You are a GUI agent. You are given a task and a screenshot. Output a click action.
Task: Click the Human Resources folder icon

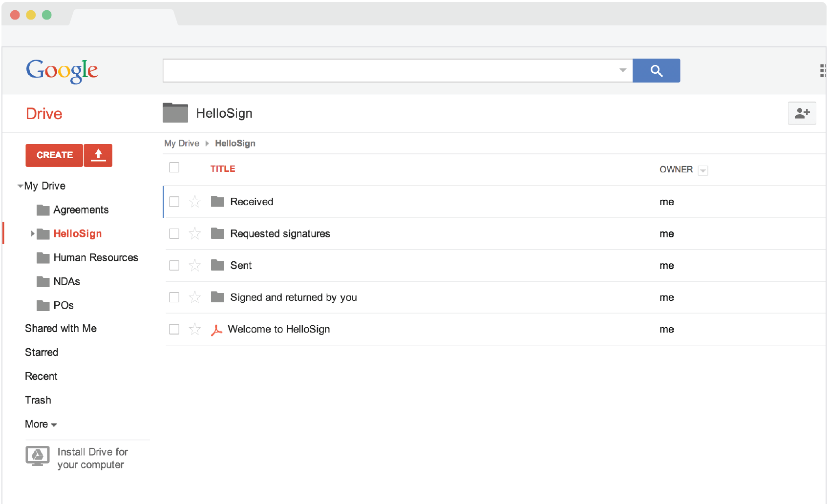tap(43, 258)
